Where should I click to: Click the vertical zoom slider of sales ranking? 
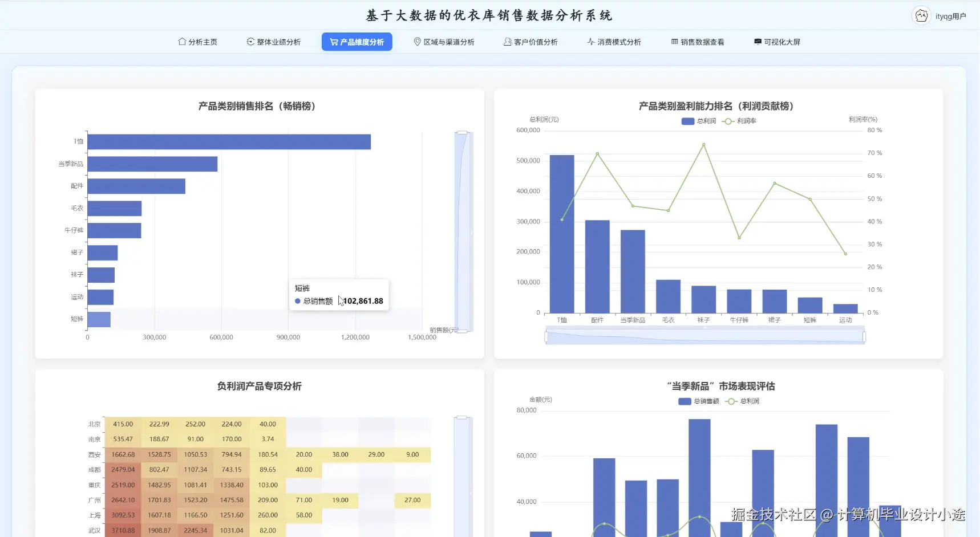463,231
